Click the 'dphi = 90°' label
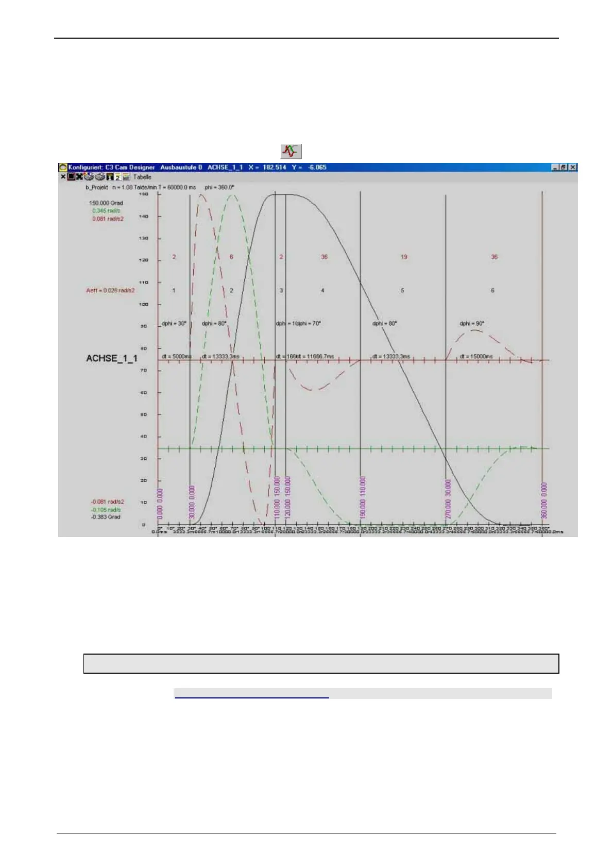Viewport: 613px width, 868px height. click(x=472, y=324)
